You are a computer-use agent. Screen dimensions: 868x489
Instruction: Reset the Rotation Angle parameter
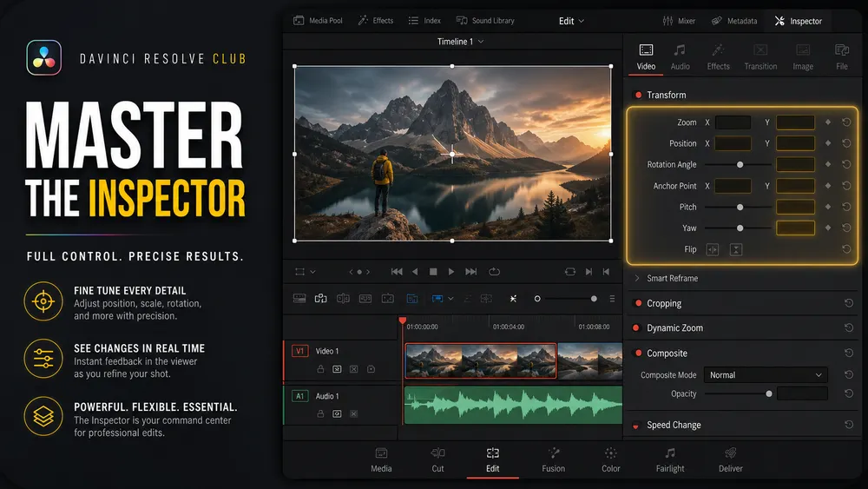click(846, 164)
